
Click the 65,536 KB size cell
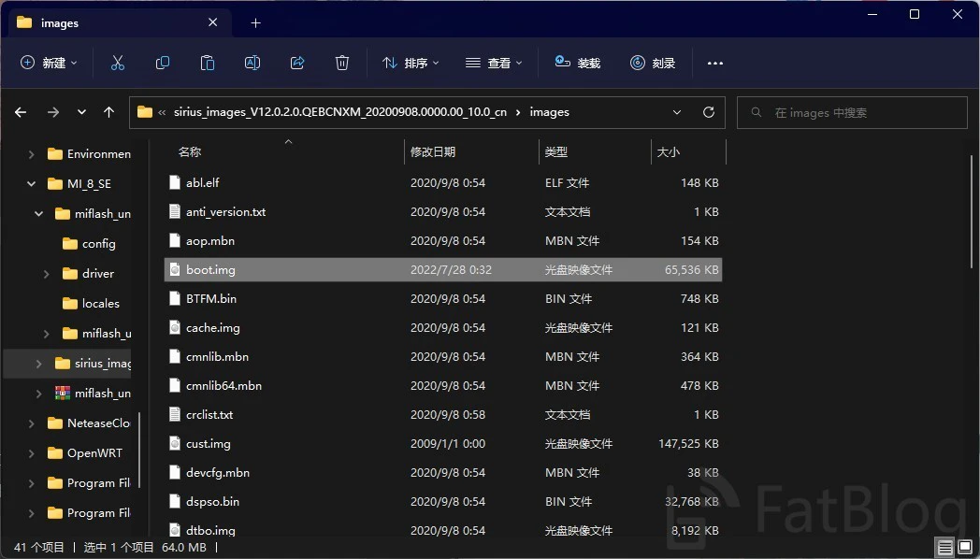pos(691,270)
